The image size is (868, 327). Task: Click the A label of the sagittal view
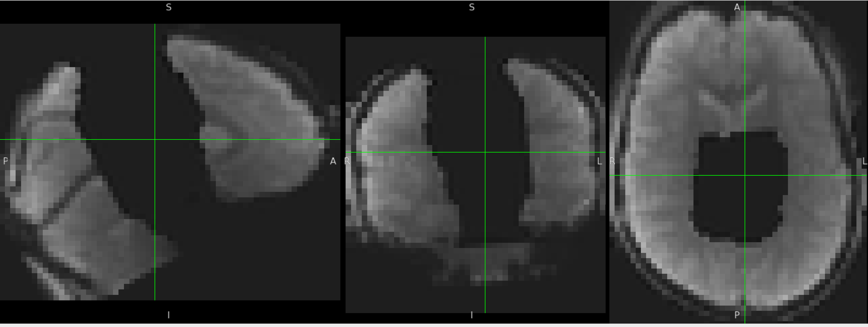[333, 161]
